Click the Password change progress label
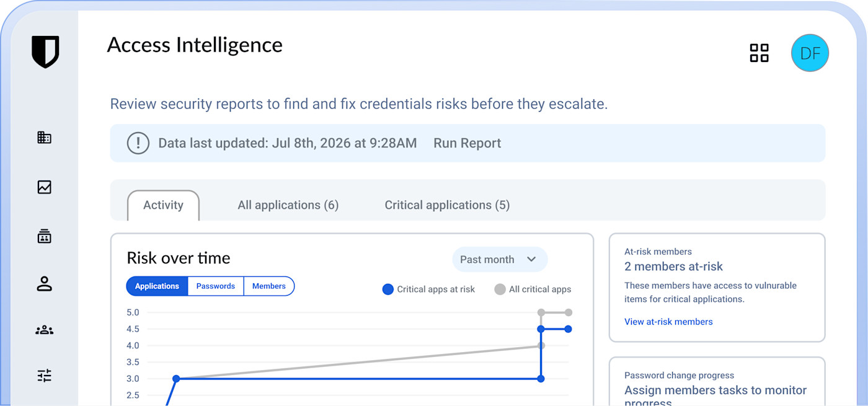The width and height of the screenshot is (868, 406). (x=679, y=376)
